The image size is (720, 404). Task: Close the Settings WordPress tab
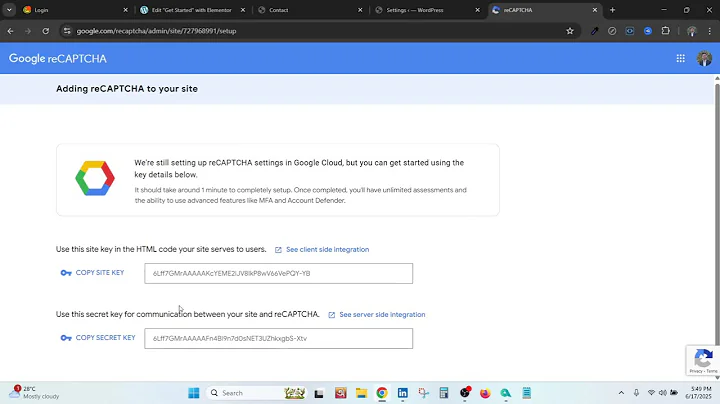(x=478, y=10)
